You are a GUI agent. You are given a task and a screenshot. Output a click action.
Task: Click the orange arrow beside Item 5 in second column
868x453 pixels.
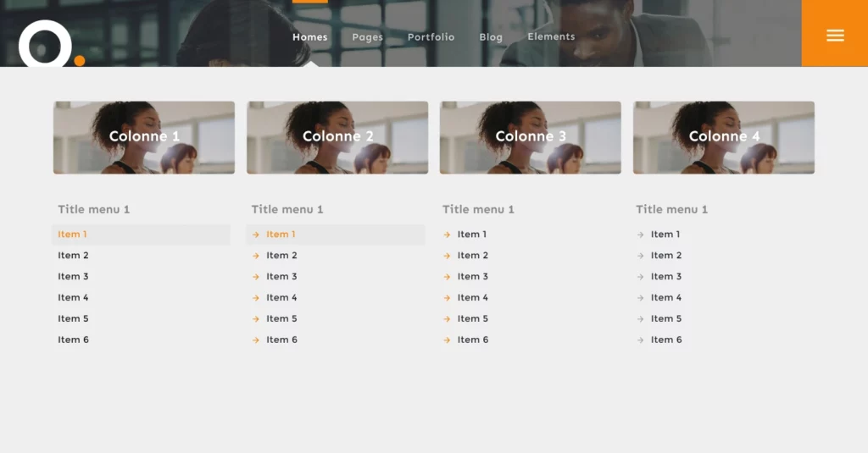pyautogui.click(x=256, y=319)
